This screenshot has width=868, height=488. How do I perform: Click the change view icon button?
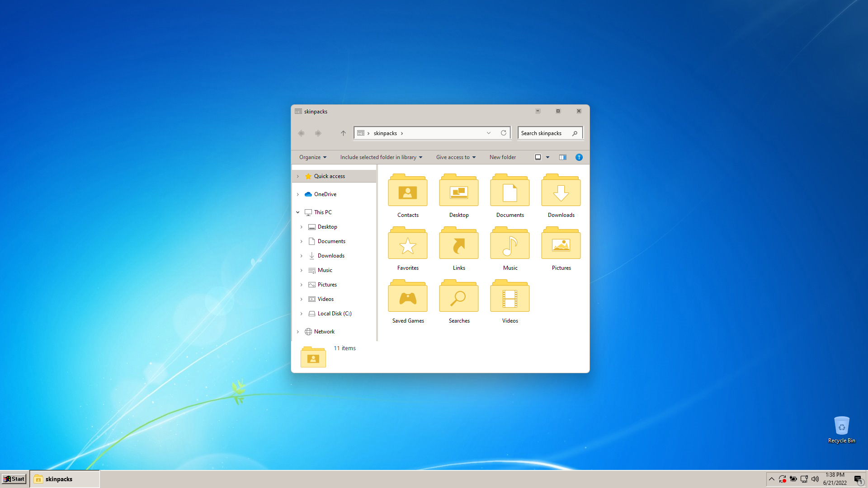pyautogui.click(x=538, y=157)
